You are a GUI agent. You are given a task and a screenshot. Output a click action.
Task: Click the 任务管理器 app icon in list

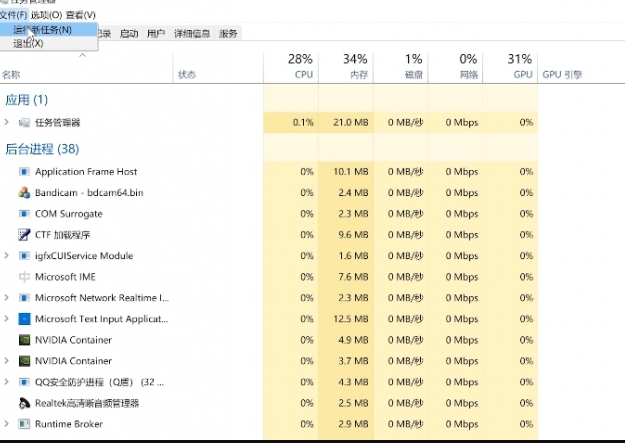[25, 122]
